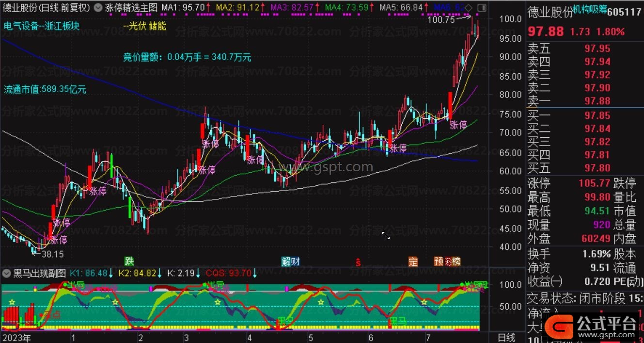
Task: Click the 财 event marker icon
Action: tap(295, 261)
